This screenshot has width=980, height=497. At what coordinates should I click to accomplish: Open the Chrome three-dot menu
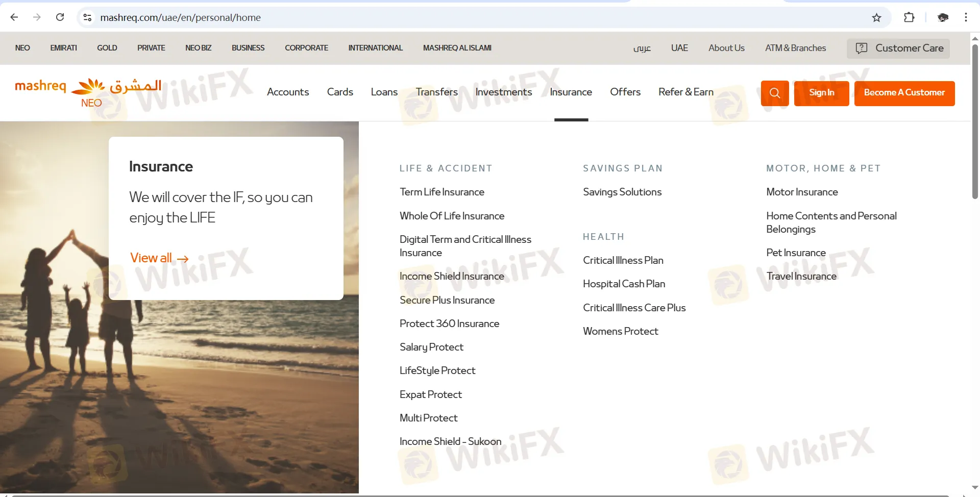(x=966, y=17)
